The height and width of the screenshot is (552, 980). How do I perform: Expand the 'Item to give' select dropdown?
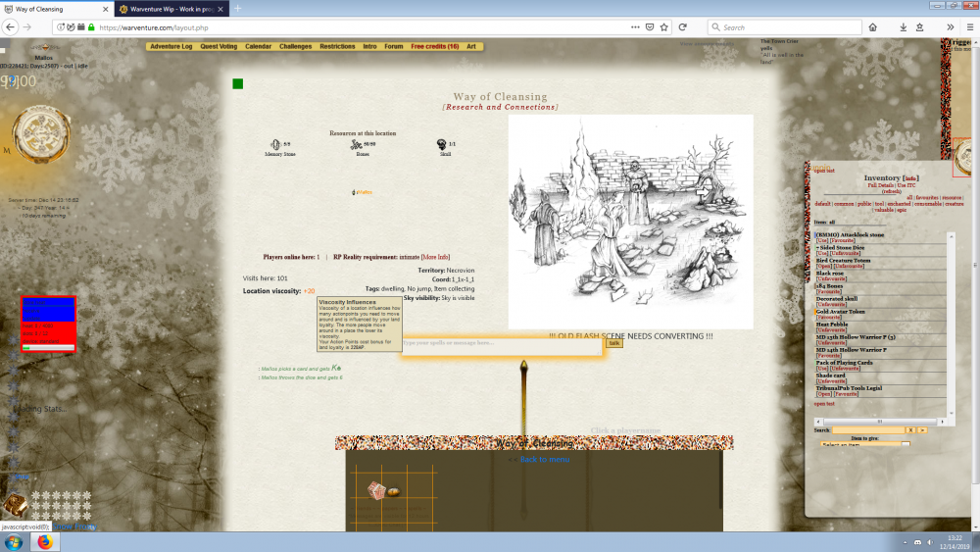coord(865,444)
